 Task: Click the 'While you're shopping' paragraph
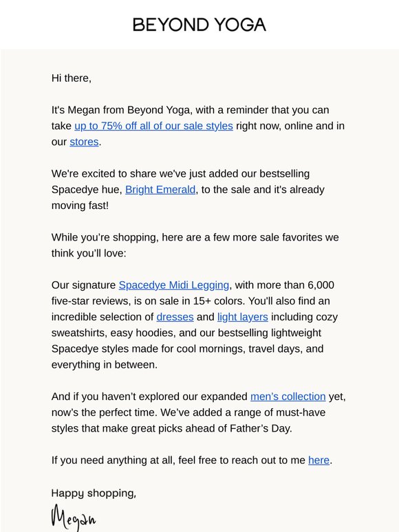coord(195,245)
